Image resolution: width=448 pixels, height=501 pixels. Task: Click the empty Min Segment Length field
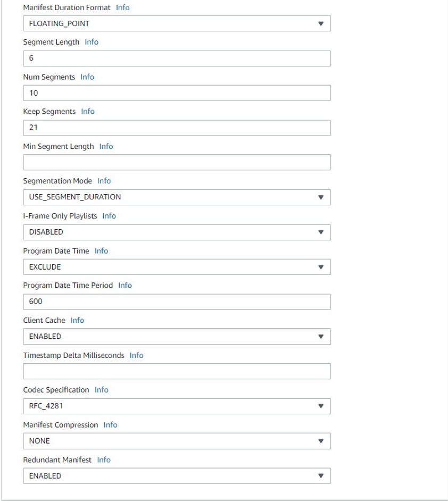click(177, 162)
